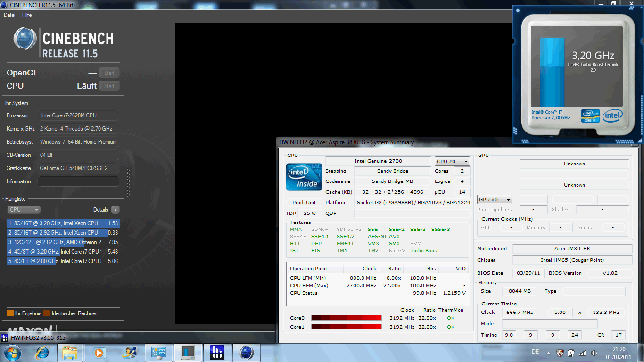Click the network signal tray icon
This screenshot has height=362, width=644.
pos(582,353)
